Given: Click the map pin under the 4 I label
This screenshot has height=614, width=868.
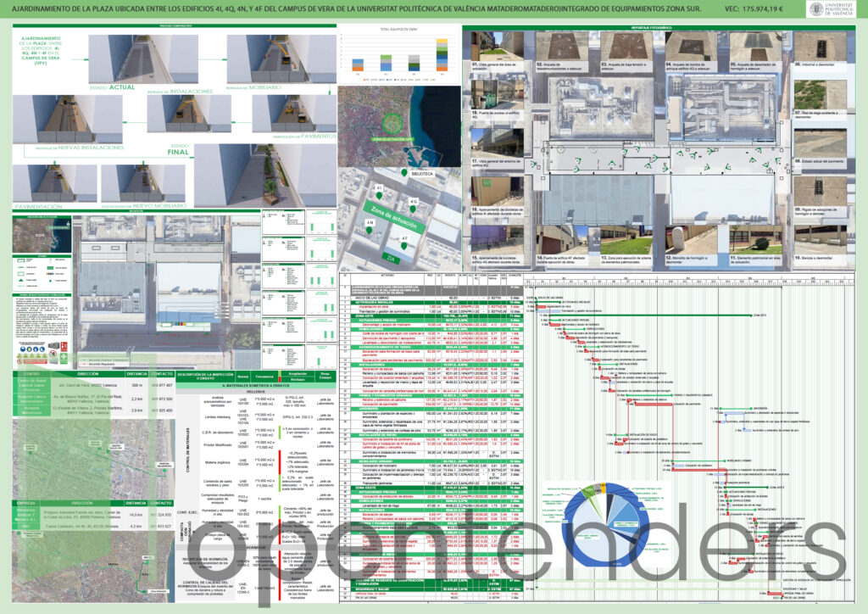Looking at the screenshot, I should pyautogui.click(x=379, y=195).
